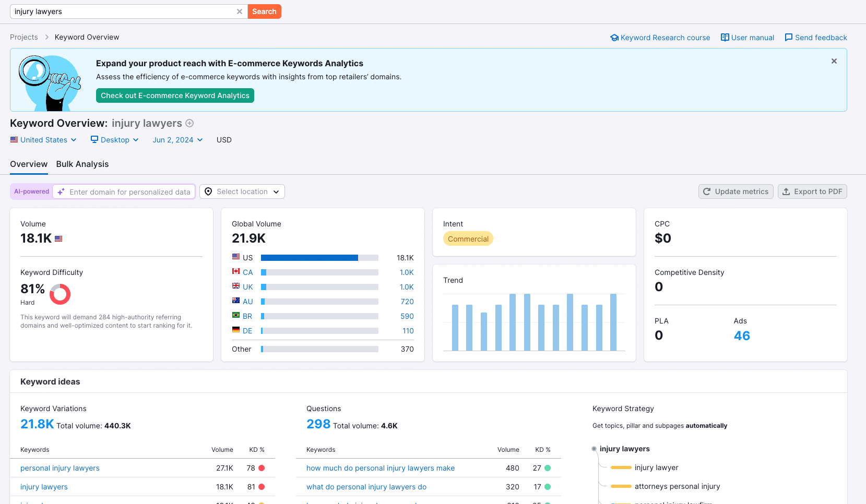
Task: Open the Jun 2, 2024 date dropdown
Action: tap(177, 140)
